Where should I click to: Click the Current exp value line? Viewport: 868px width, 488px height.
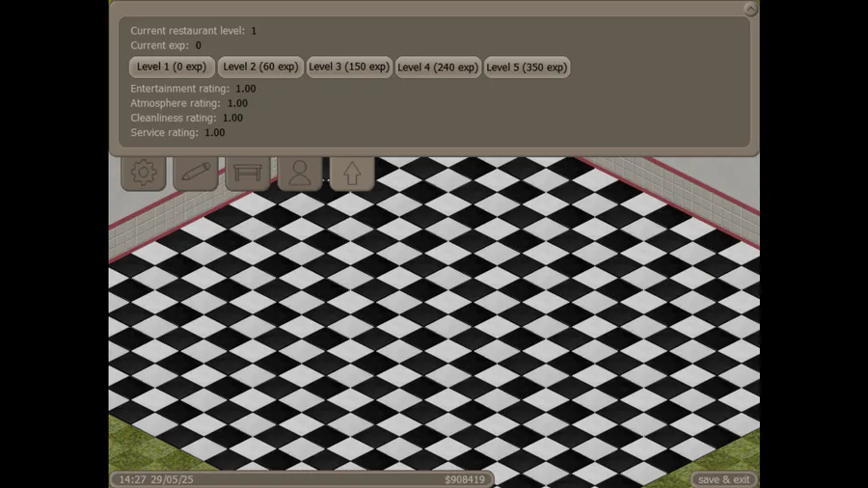pyautogui.click(x=166, y=45)
